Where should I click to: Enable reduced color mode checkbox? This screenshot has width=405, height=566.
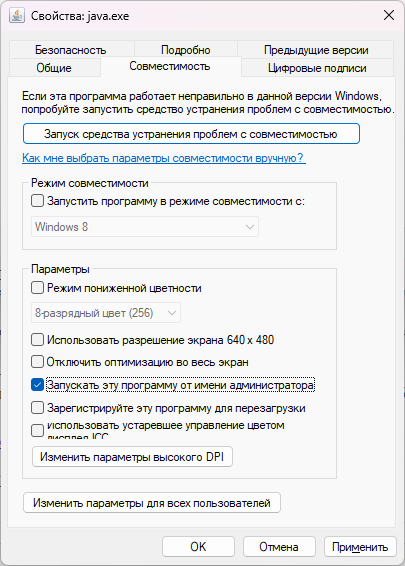click(x=38, y=288)
